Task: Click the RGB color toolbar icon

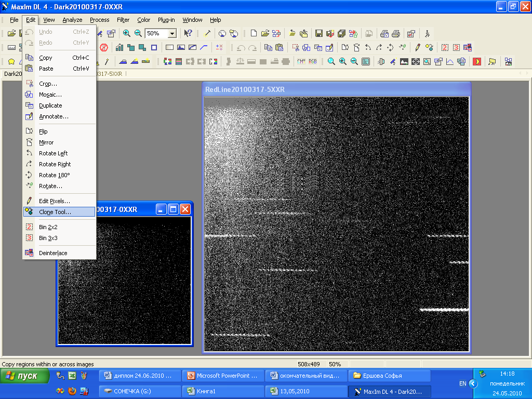Action: coord(313,61)
